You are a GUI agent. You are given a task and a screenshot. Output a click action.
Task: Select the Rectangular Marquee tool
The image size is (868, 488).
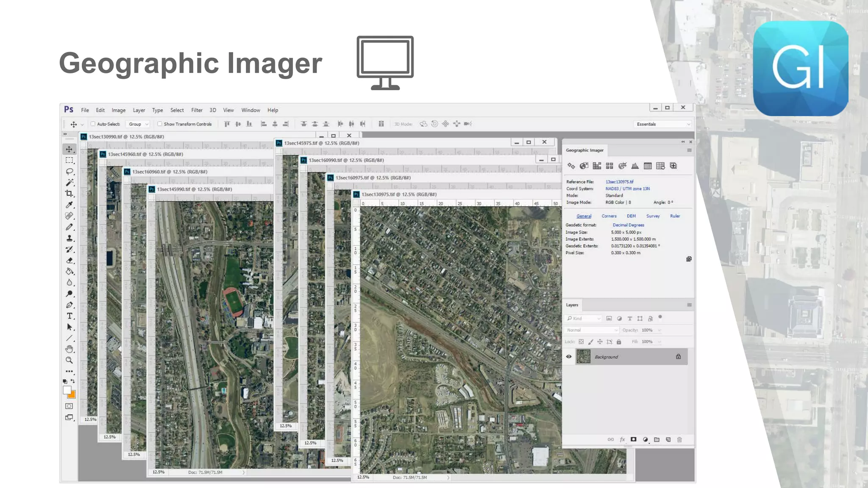70,161
